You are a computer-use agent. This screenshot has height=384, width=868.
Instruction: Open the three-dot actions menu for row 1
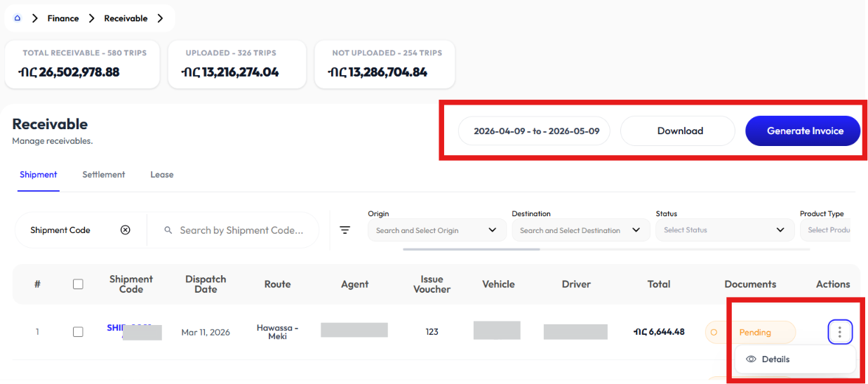click(x=840, y=332)
